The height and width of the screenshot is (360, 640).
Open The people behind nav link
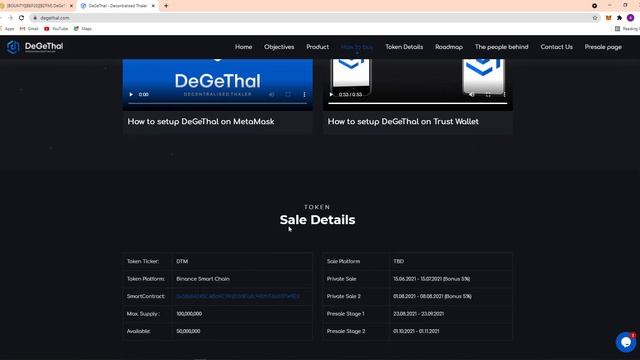tap(501, 47)
